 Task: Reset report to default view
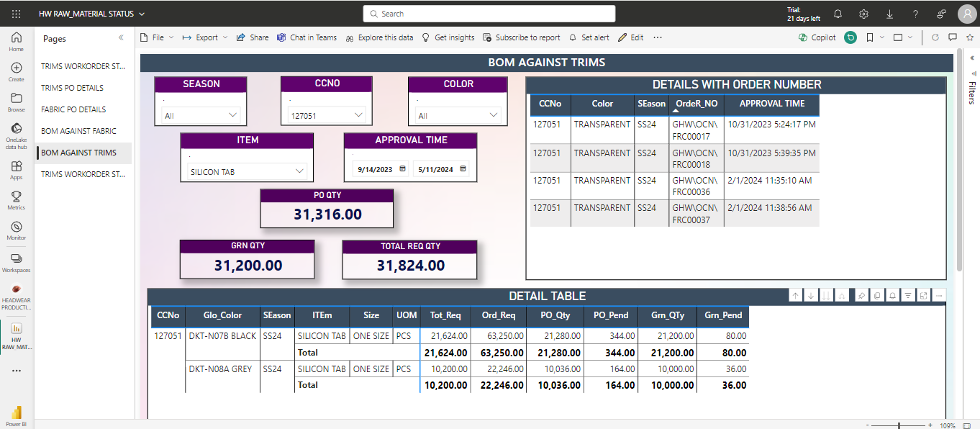click(850, 37)
